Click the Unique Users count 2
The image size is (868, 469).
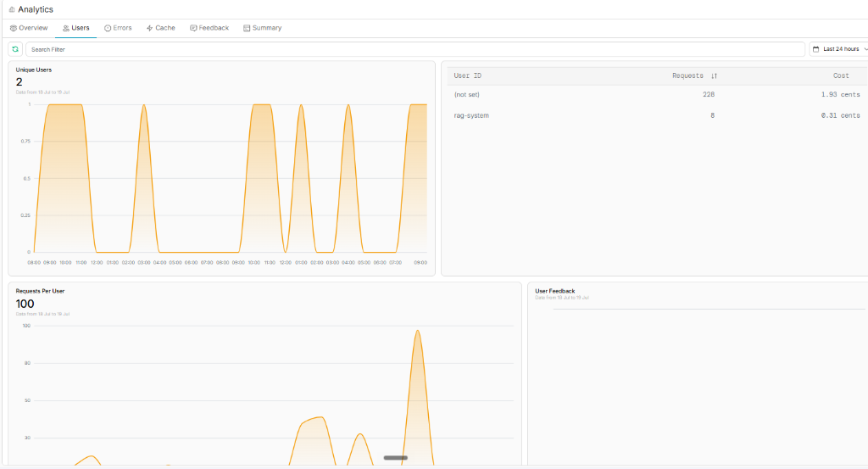coord(19,82)
